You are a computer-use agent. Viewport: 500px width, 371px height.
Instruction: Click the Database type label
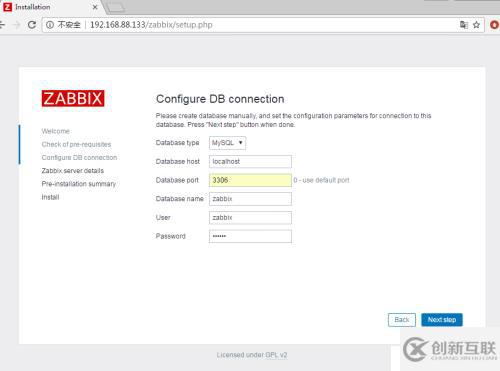tap(177, 143)
